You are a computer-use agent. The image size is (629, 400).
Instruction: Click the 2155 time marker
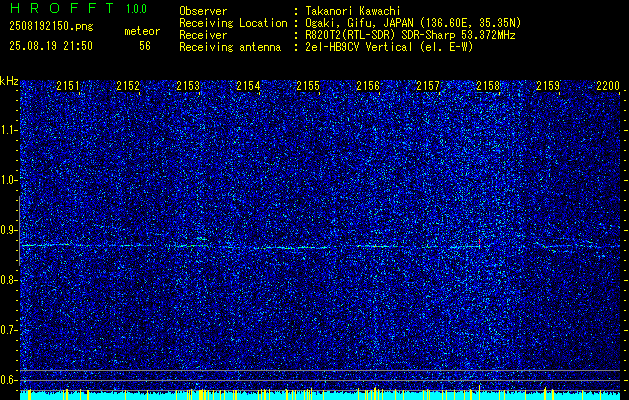[x=308, y=86]
